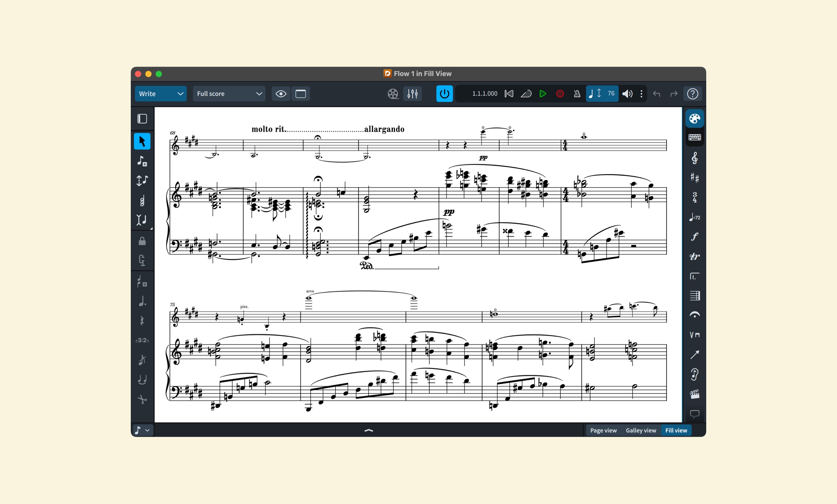The image size is (837, 504).
Task: Undo the last action
Action: 656,94
